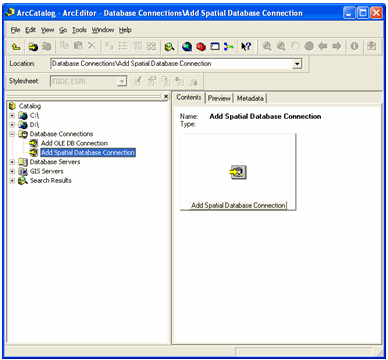Select Add OLE DB Connection item

click(x=74, y=143)
